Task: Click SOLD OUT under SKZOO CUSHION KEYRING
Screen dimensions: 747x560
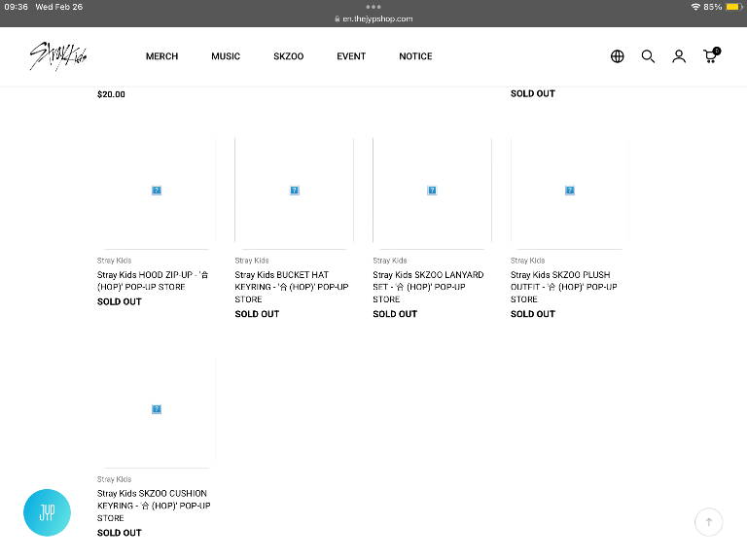Action: 119,533
